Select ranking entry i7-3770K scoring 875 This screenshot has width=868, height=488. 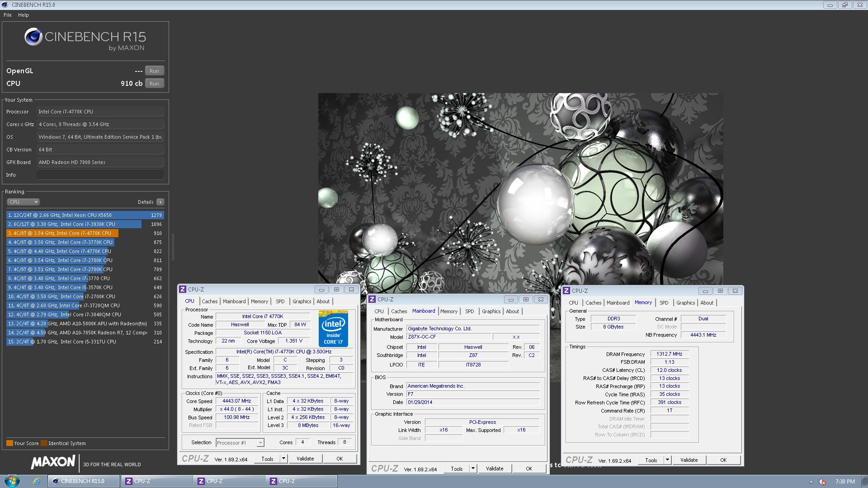pos(85,242)
